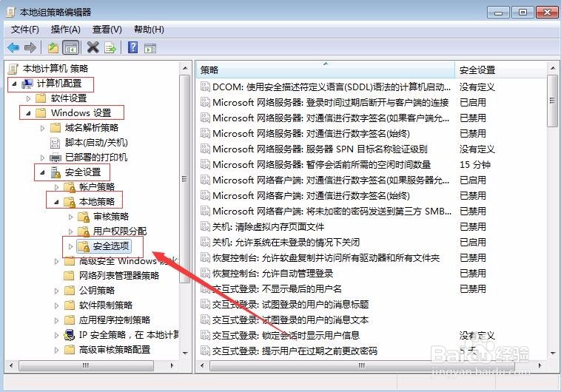
Task: Click the 审核策略 folder icon
Action: (84, 217)
